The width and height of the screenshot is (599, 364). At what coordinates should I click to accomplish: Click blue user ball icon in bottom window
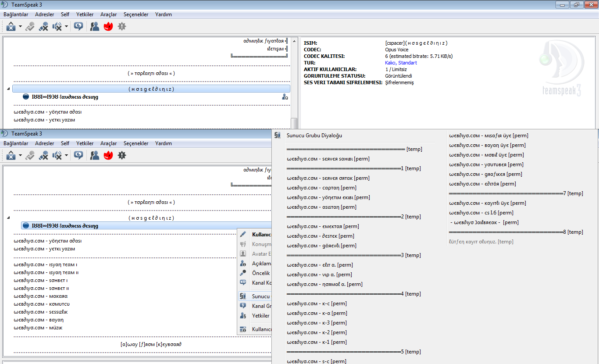point(26,226)
